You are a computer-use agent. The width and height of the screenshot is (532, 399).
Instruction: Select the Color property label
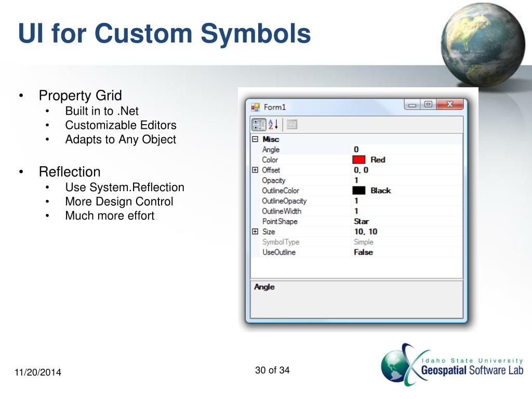(x=270, y=160)
